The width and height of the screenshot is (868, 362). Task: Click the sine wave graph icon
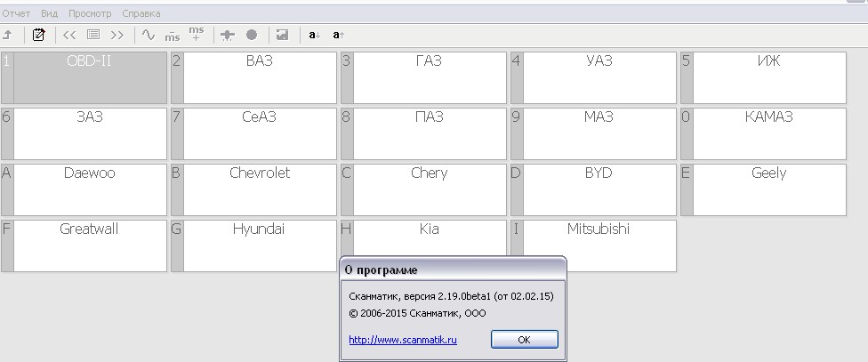pyautogui.click(x=148, y=35)
